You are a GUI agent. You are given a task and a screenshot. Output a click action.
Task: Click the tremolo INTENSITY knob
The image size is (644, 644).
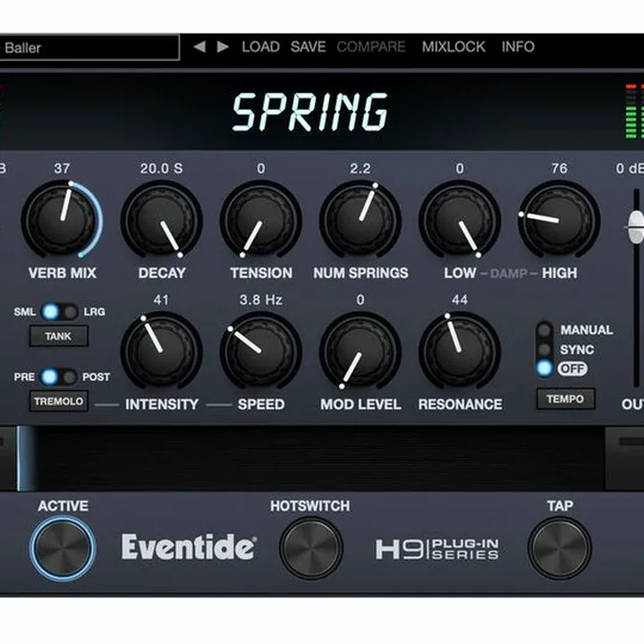(x=161, y=352)
